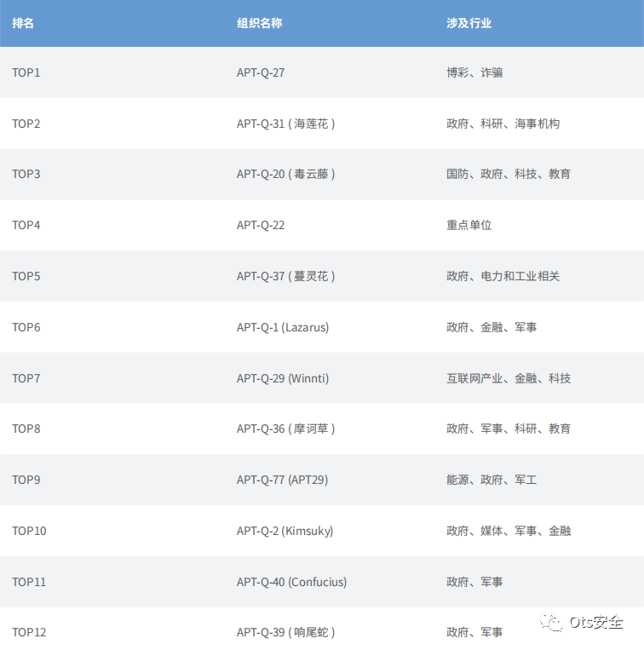Click 政府、军事、科研、教育 cell
Screen dimensions: 644x650
(509, 429)
